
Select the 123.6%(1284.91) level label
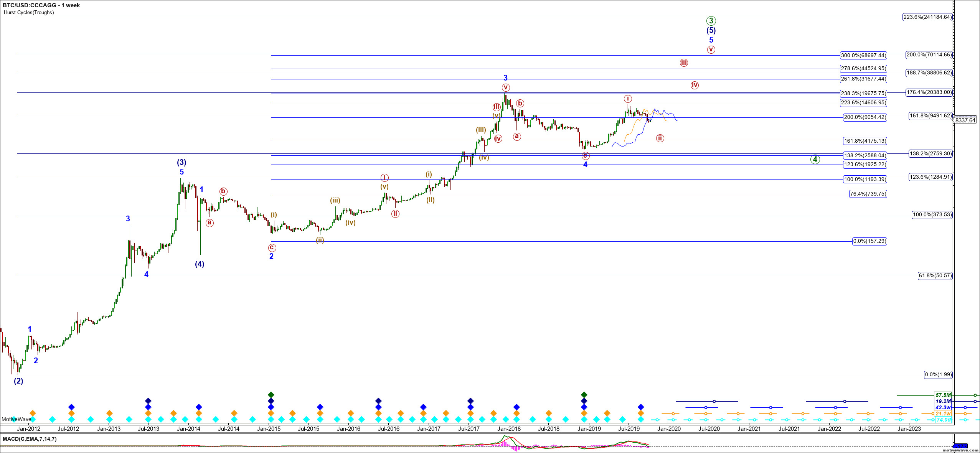[x=931, y=177]
